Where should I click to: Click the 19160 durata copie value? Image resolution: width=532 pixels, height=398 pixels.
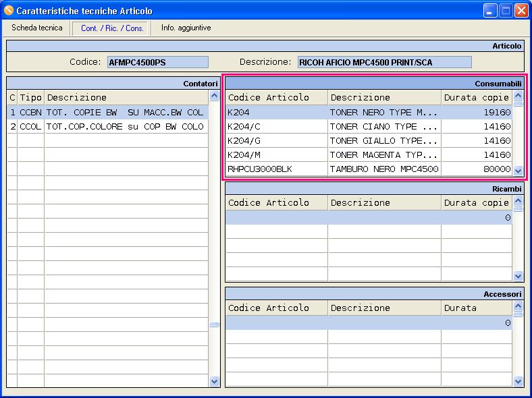[x=477, y=112]
